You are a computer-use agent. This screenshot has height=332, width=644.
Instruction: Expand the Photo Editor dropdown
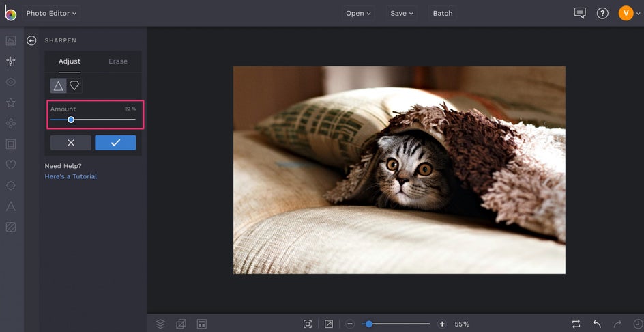tap(52, 13)
